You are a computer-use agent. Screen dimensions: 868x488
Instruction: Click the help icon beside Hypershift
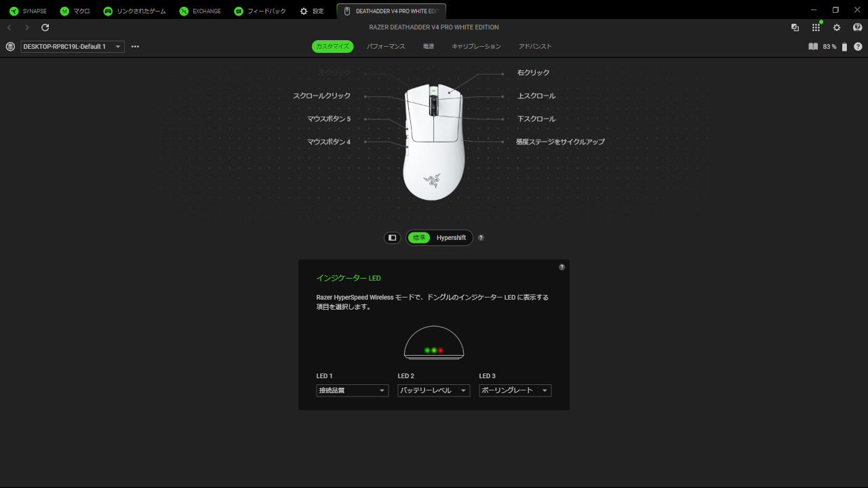pyautogui.click(x=481, y=238)
